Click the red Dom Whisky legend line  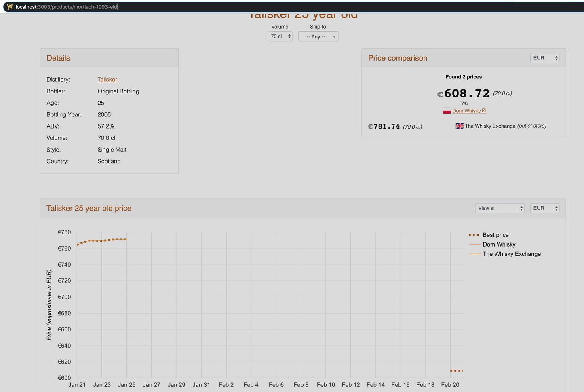point(474,244)
